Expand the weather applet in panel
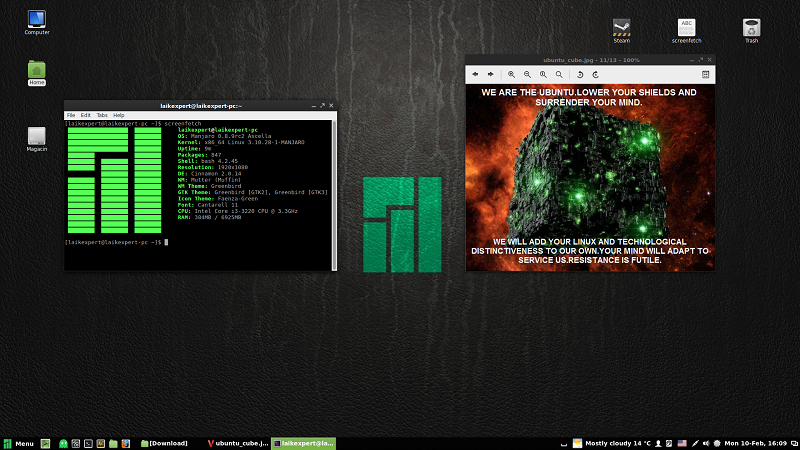This screenshot has height=450, width=800. click(x=610, y=443)
